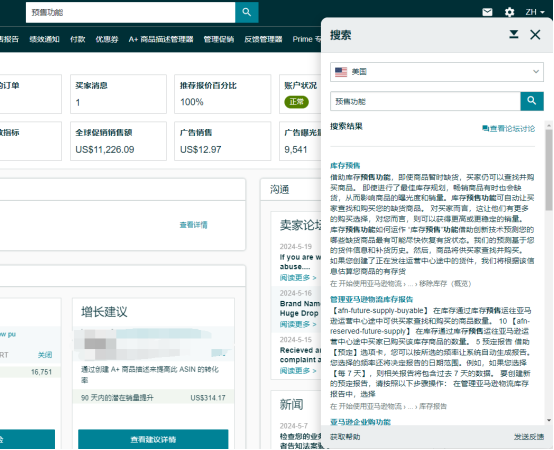
Task: Open the 付款 menu item
Action: 77,39
